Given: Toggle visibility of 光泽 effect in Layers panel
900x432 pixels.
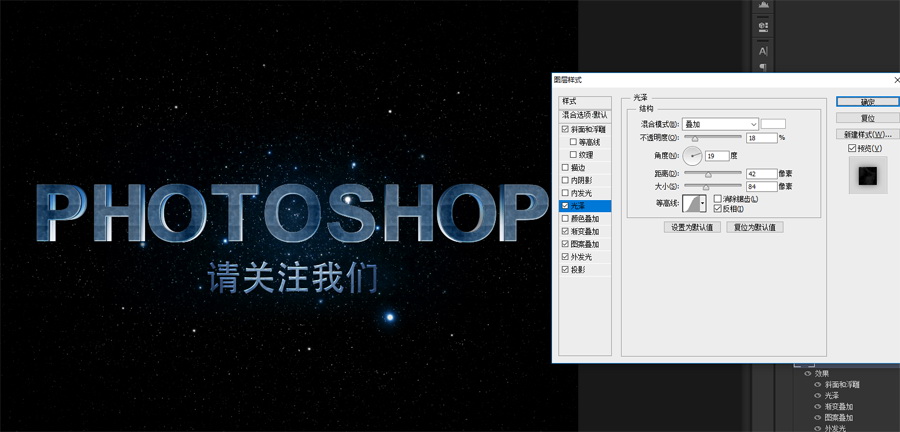Looking at the screenshot, I should [817, 395].
